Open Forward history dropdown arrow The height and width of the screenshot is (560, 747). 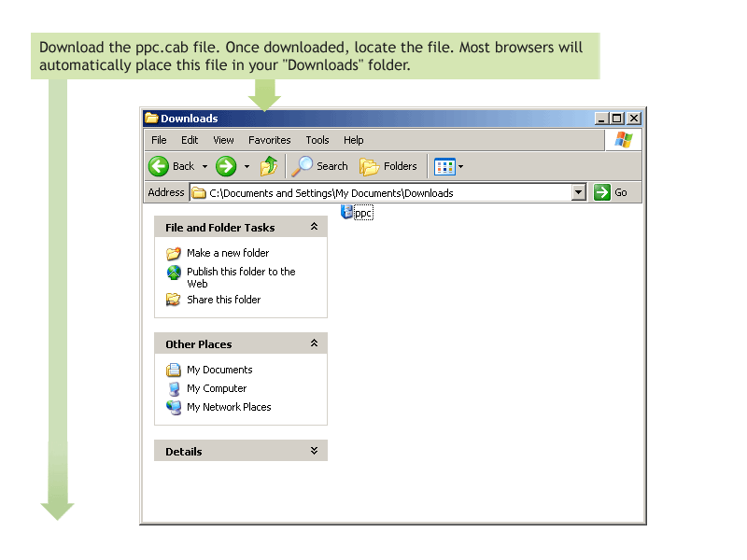click(x=247, y=167)
